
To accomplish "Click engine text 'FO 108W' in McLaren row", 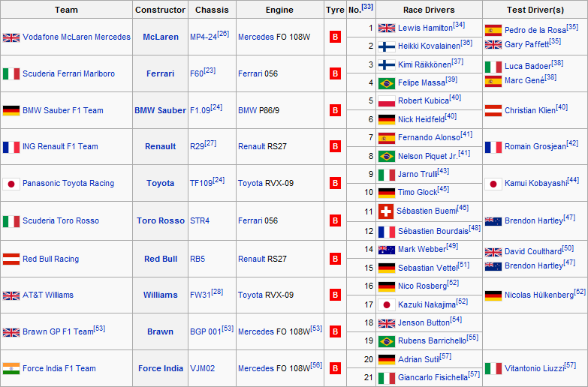I will tap(294, 37).
